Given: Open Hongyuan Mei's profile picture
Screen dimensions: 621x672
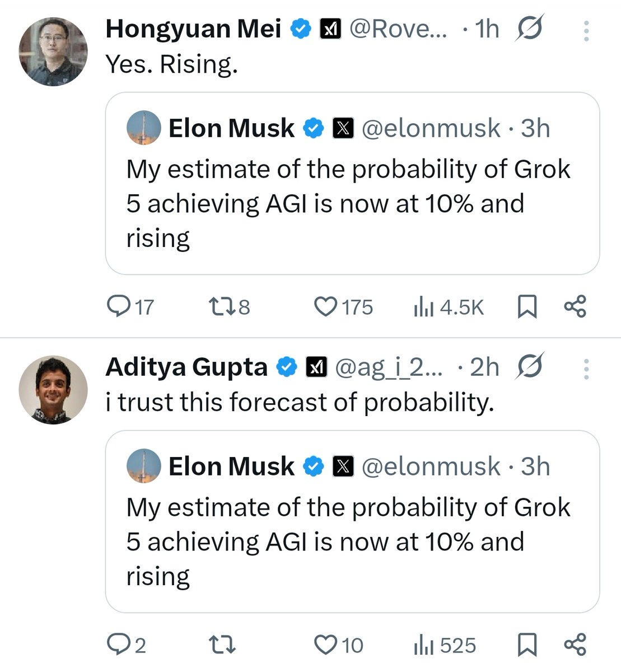Looking at the screenshot, I should pos(53,52).
